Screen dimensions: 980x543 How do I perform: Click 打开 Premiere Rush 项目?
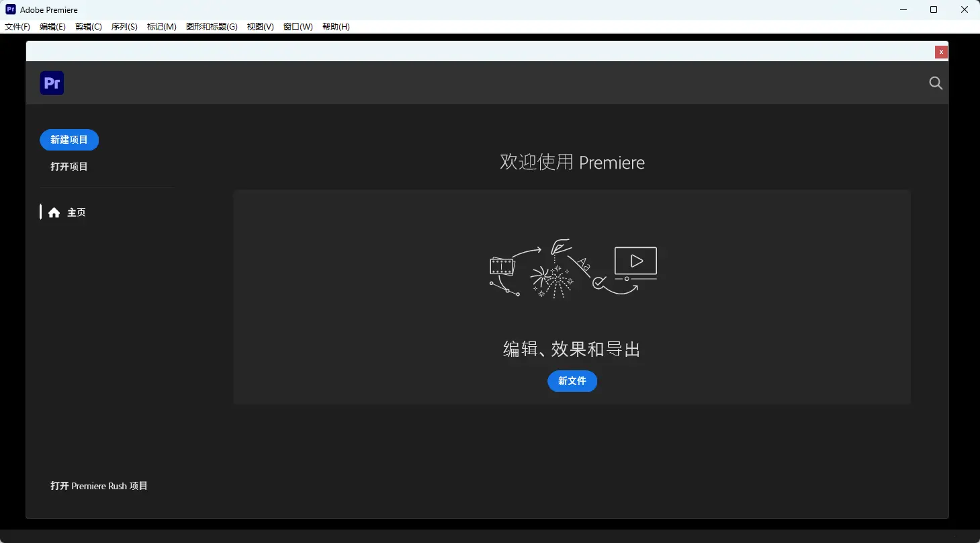(x=99, y=486)
